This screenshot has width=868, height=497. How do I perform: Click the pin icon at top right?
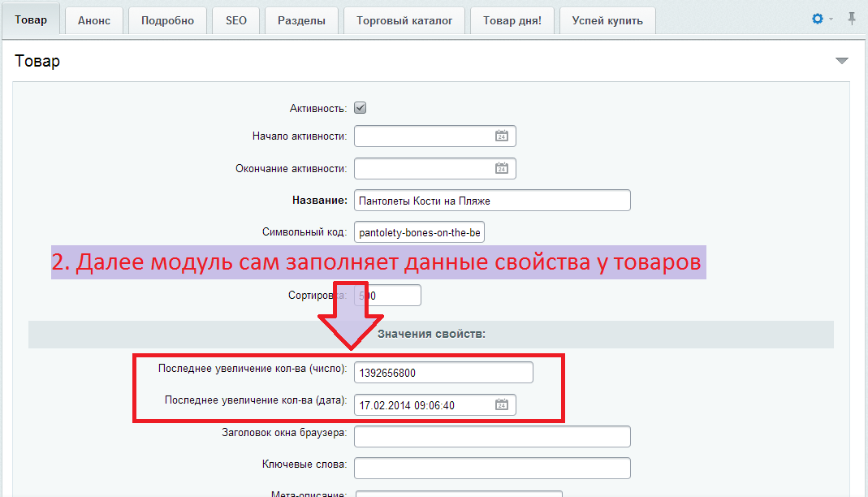click(x=852, y=19)
